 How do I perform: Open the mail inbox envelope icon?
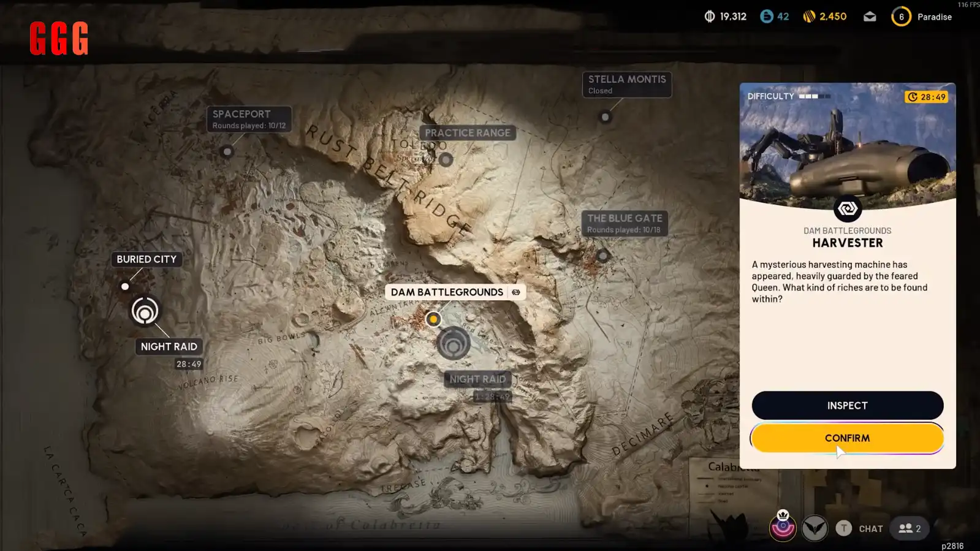pos(870,17)
